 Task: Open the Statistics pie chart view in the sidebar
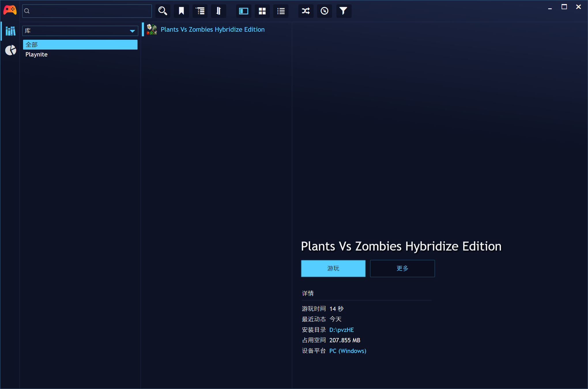point(10,50)
